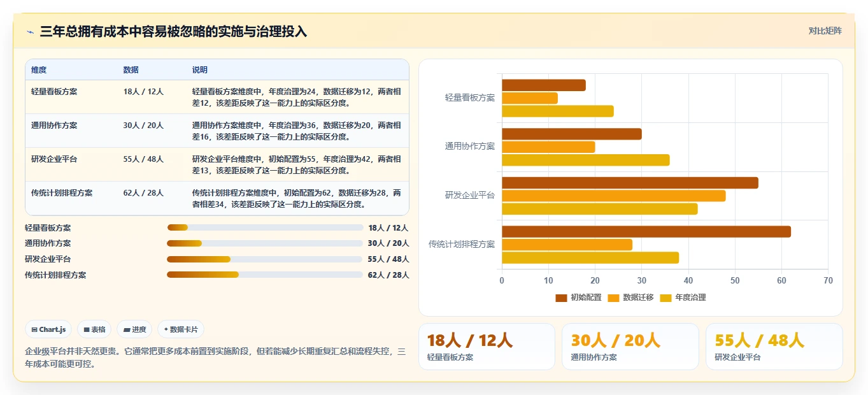Viewport: 868px width, 395px height.
Task: Click the 数据 table column header
Action: 131,70
